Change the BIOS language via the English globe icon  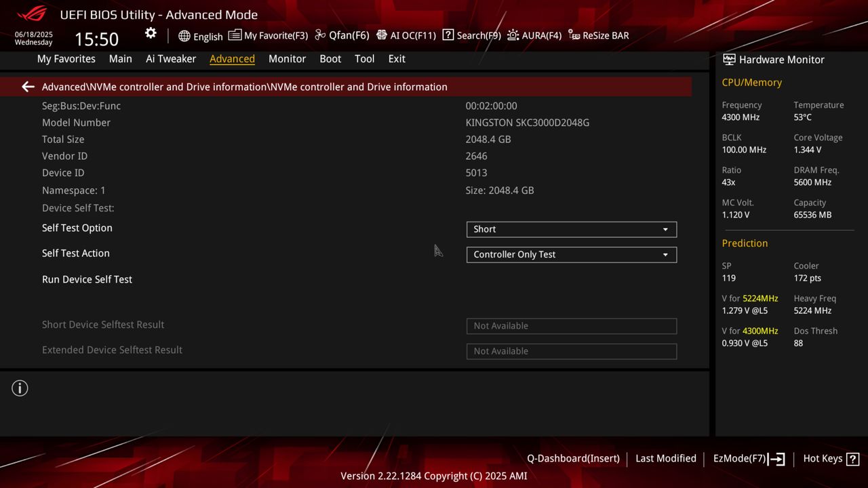(x=200, y=36)
